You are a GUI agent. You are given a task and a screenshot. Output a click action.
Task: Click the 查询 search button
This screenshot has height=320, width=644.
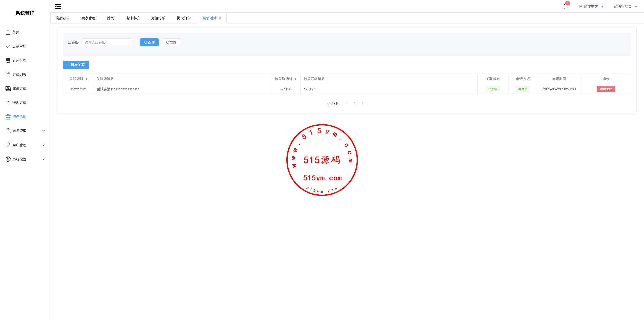click(x=149, y=42)
